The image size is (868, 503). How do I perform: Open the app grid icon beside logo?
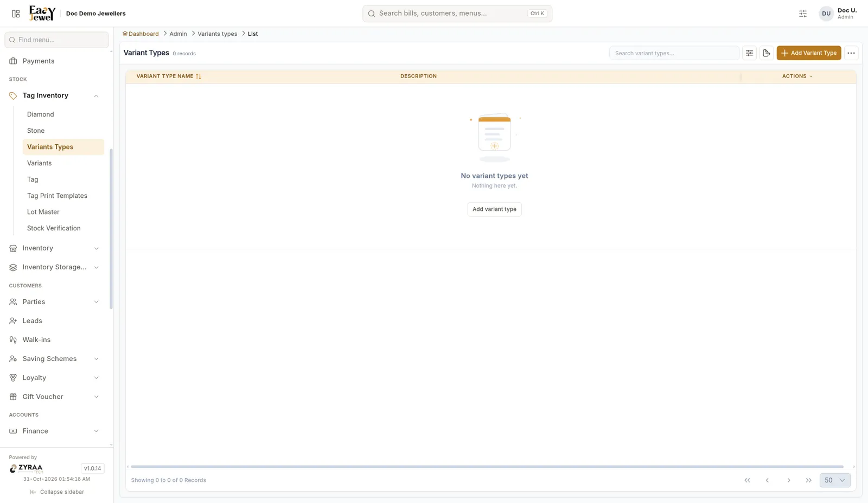(16, 14)
